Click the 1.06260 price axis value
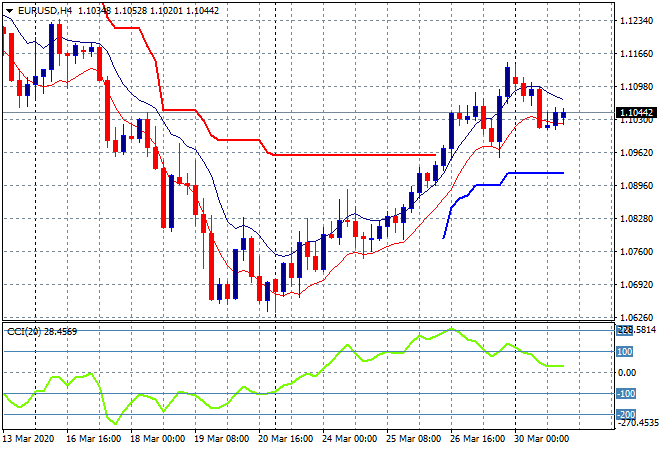This screenshot has width=660, height=450. pos(637,317)
